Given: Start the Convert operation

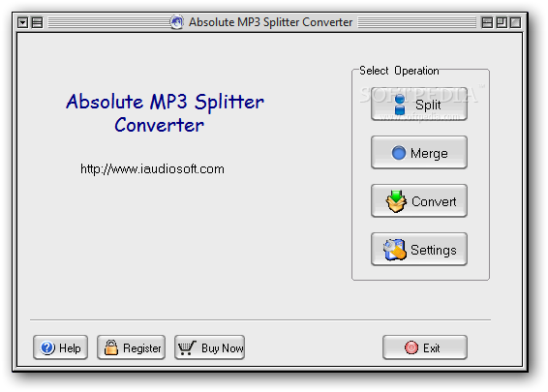Looking at the screenshot, I should coord(419,201).
